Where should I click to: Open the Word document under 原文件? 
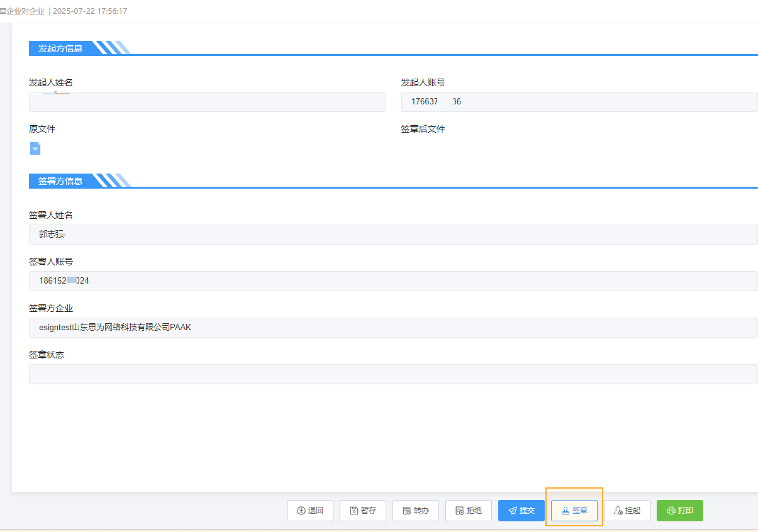(35, 148)
